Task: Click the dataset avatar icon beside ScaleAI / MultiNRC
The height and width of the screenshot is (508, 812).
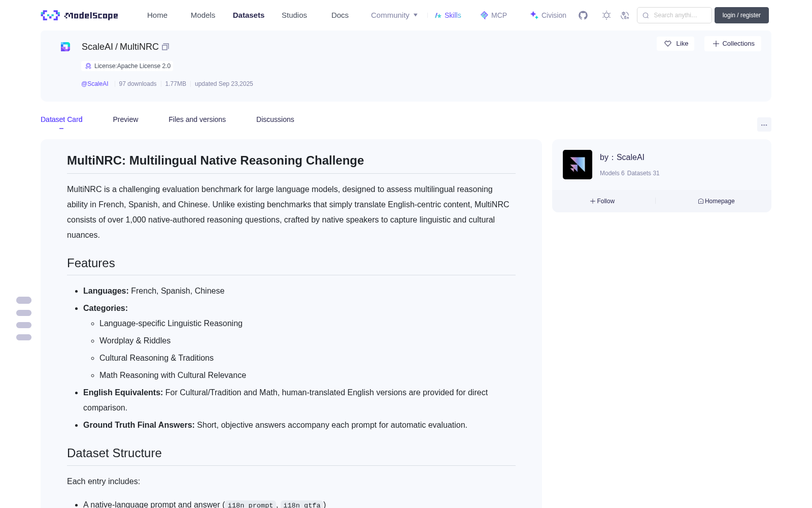Action: pos(65,47)
